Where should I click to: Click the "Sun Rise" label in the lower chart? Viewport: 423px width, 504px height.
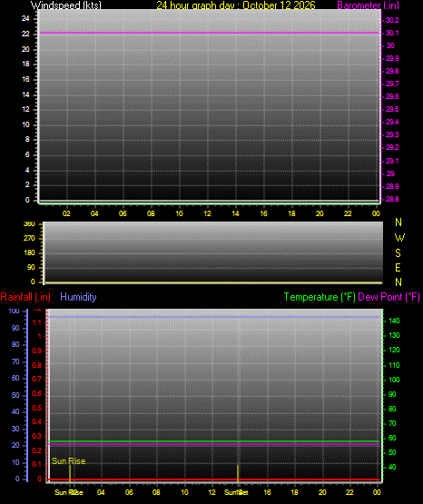69,461
